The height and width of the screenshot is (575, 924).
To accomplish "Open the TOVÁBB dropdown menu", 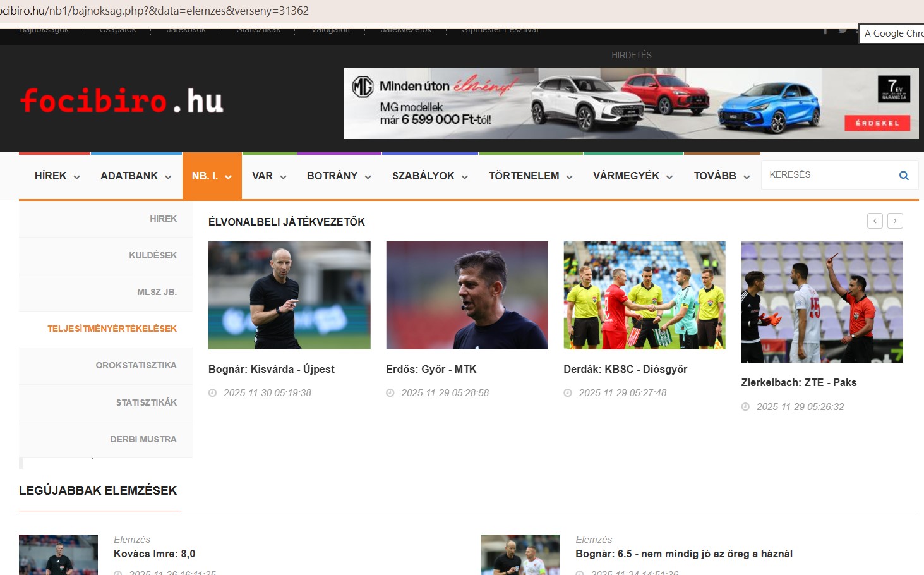I will click(x=722, y=176).
